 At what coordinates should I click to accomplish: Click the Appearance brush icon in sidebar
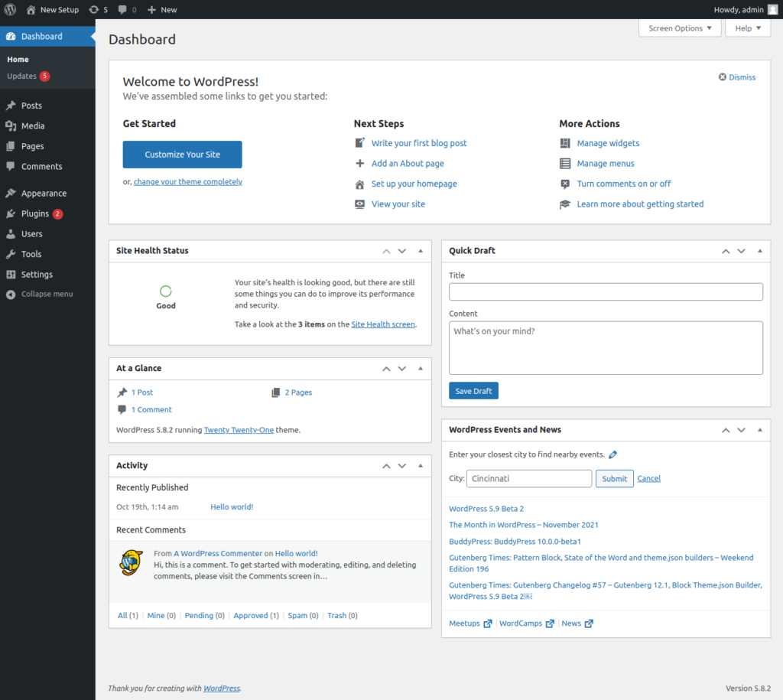click(x=11, y=194)
